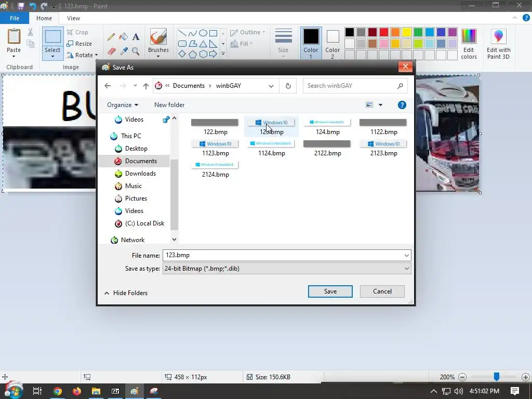Open the Save As dialog help
This screenshot has height=399, width=532.
pyautogui.click(x=402, y=105)
